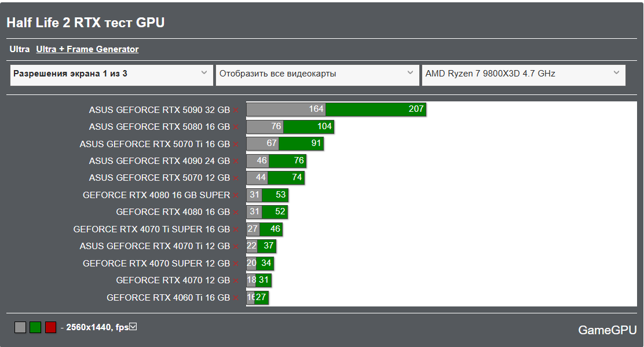
Task: Remove ASUS GEFORCE RTX 5070 Ti 16 GB row
Action: pos(236,145)
